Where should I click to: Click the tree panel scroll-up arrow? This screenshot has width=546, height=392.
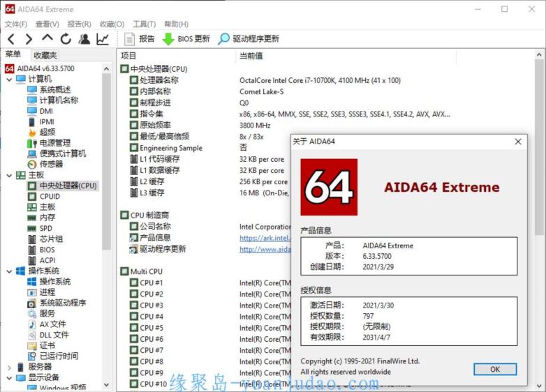pyautogui.click(x=107, y=69)
